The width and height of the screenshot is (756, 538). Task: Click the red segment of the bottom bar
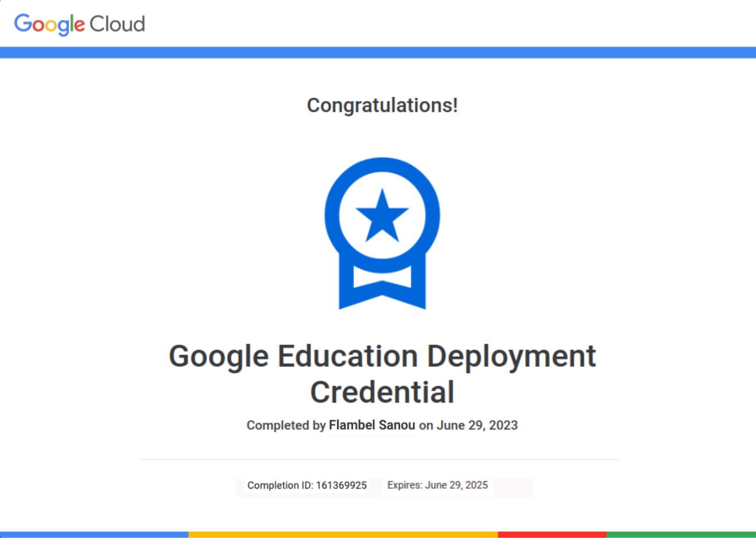(552, 535)
